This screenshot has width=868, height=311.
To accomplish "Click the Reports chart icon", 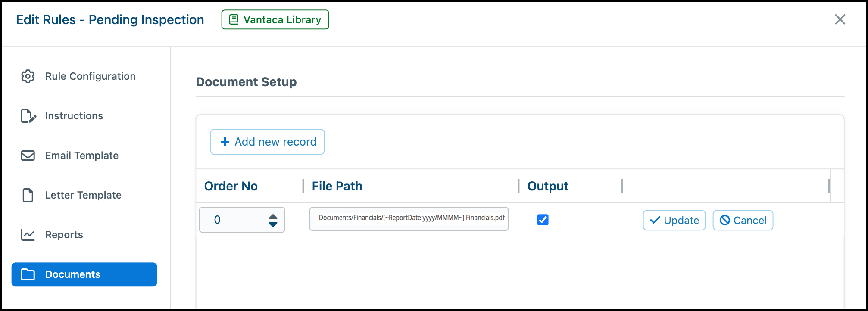I will point(28,235).
